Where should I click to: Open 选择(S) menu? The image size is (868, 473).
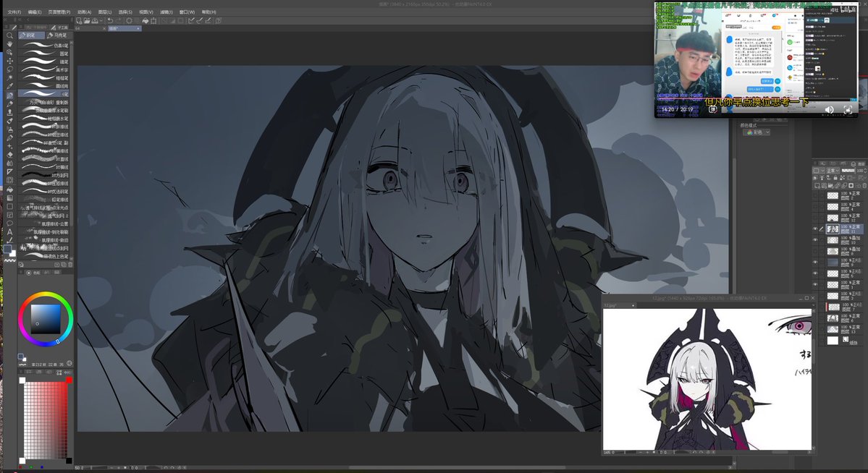click(125, 12)
